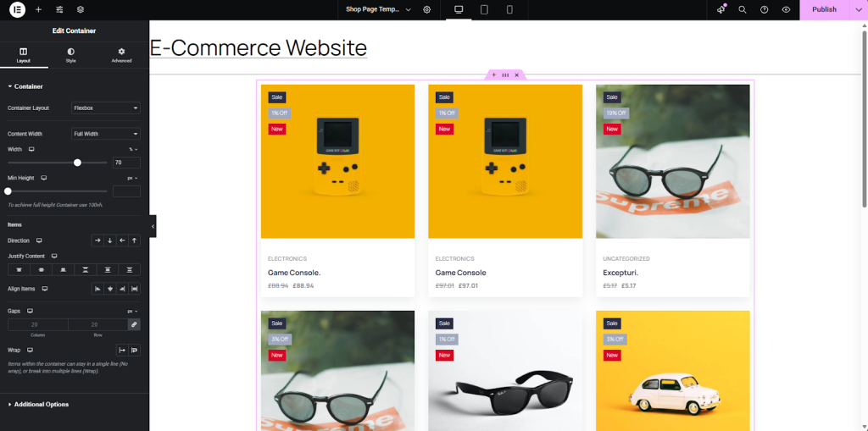
Task: Select the Wrap option
Action: pos(134,351)
